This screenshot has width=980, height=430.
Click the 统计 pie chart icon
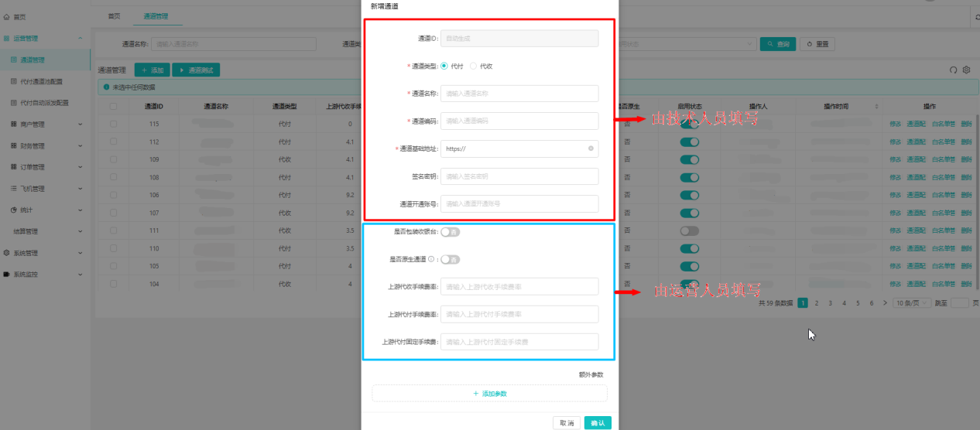(14, 210)
